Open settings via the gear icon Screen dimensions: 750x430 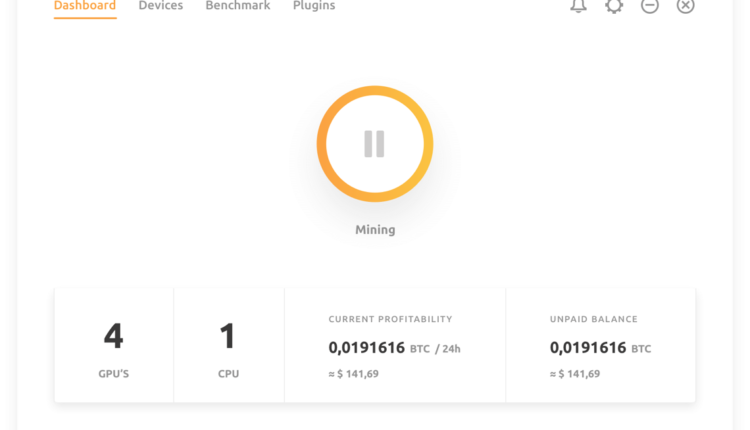[x=614, y=6]
